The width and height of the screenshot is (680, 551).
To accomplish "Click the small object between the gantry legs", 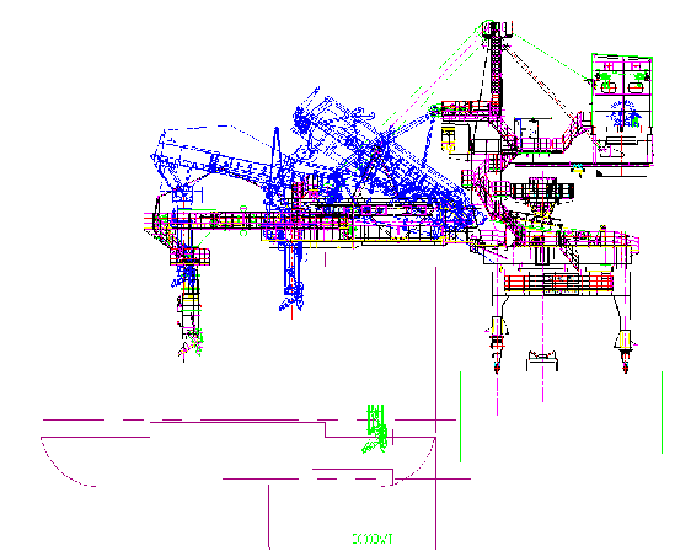I will click(x=543, y=356).
